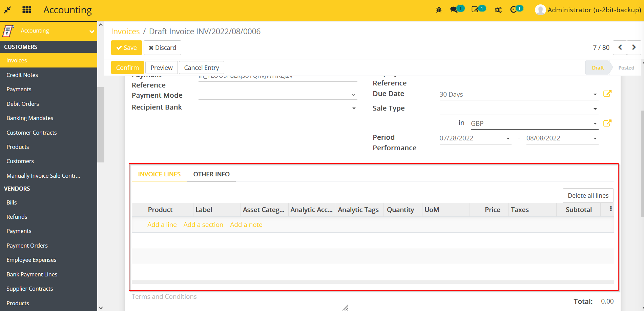Click the column options kebab icon
This screenshot has width=644, height=311.
point(611,209)
